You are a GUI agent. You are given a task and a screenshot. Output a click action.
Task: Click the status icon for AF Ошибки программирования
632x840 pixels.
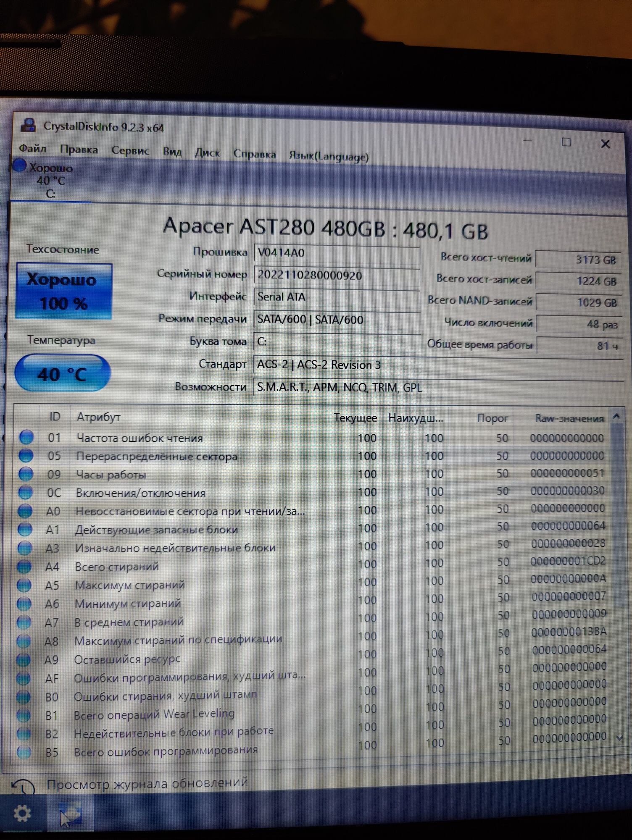[24, 678]
